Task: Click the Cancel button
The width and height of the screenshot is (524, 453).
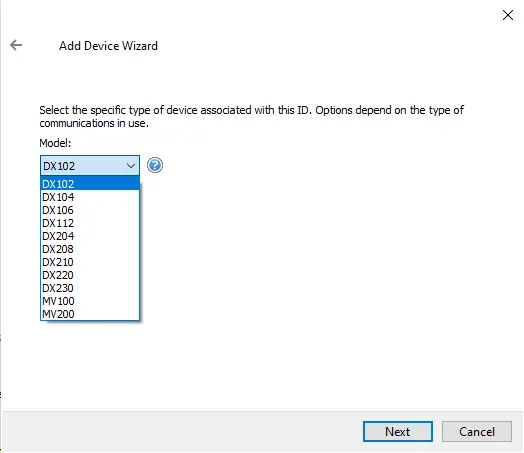Action: coord(477,432)
